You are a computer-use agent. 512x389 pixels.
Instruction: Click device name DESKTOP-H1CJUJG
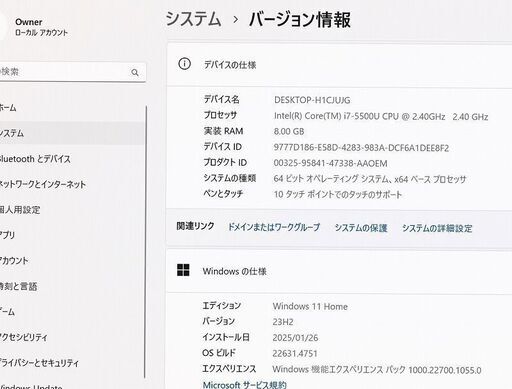[312, 100]
